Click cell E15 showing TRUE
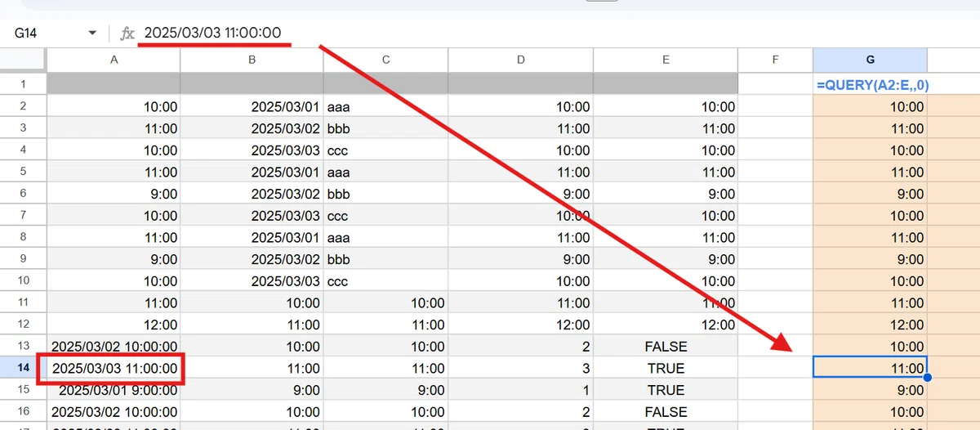This screenshot has height=430, width=980. click(666, 390)
